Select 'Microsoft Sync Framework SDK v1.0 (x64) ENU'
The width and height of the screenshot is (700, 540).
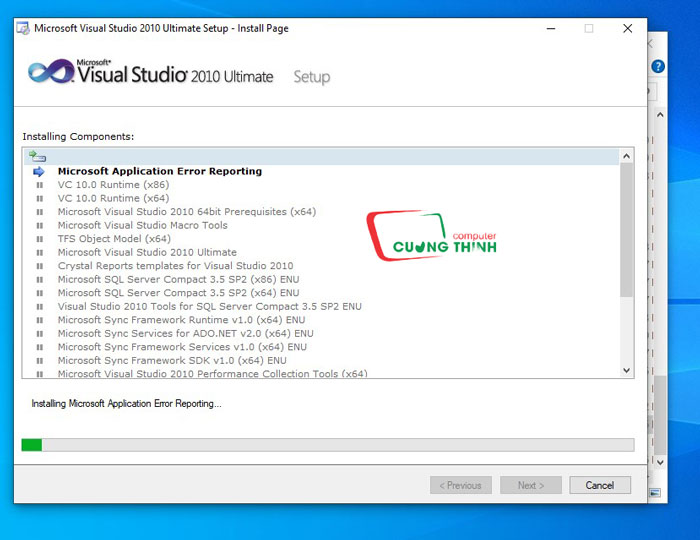click(x=172, y=361)
